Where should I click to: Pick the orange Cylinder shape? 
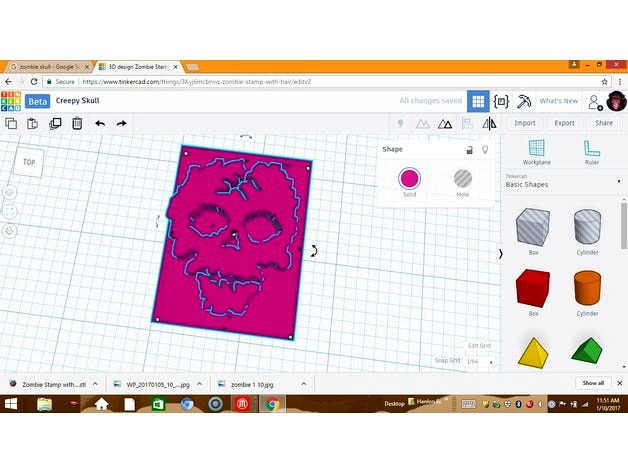pos(587,288)
